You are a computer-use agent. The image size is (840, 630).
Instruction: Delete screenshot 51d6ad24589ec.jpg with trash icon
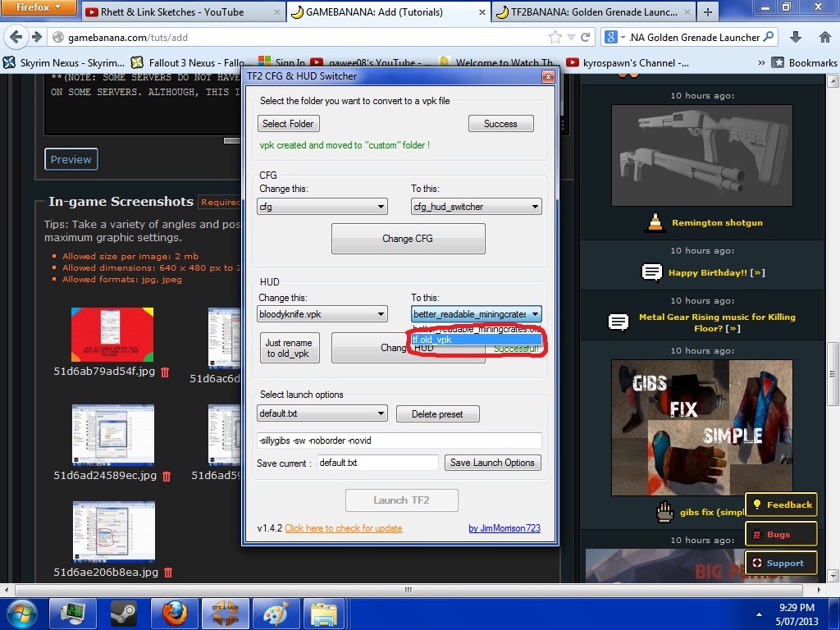(167, 476)
